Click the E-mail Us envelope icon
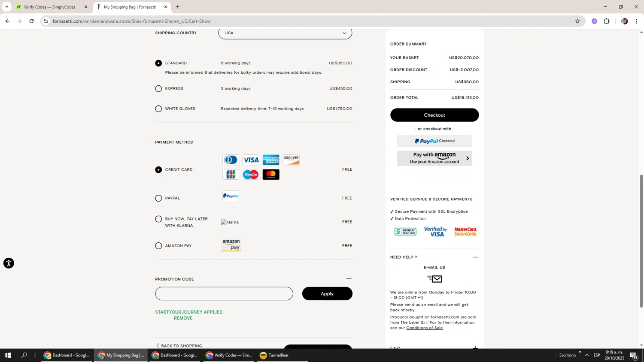The height and width of the screenshot is (362, 644). pyautogui.click(x=434, y=279)
